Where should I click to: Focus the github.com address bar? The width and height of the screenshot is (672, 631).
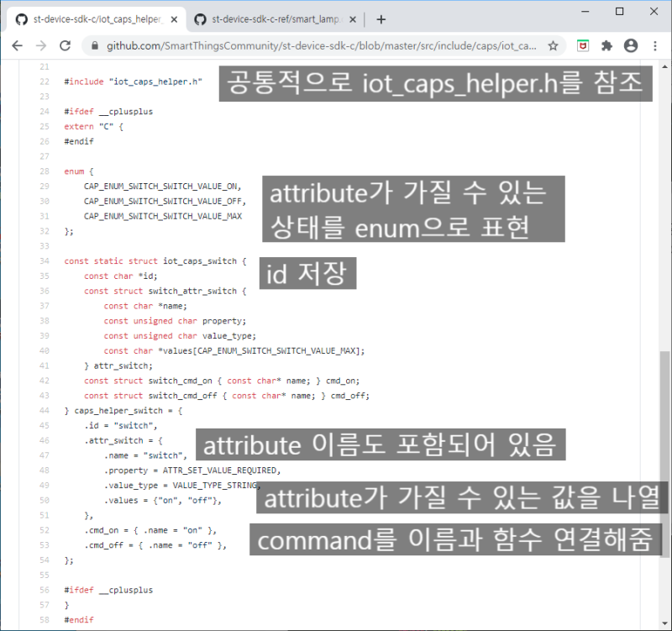321,45
